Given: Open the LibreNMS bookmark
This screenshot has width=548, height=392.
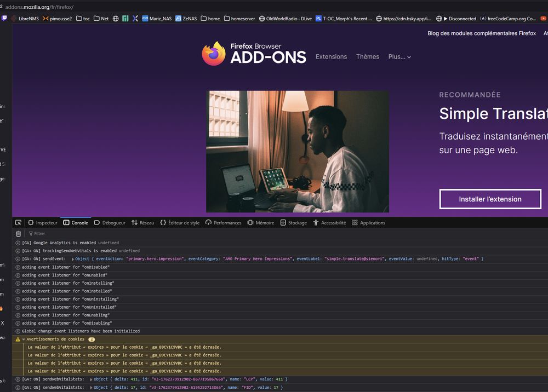Looking at the screenshot, I should (25, 19).
